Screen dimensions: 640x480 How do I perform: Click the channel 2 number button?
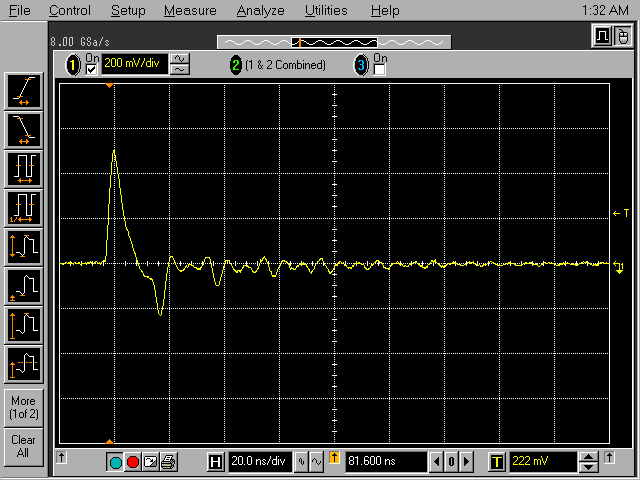(x=236, y=65)
